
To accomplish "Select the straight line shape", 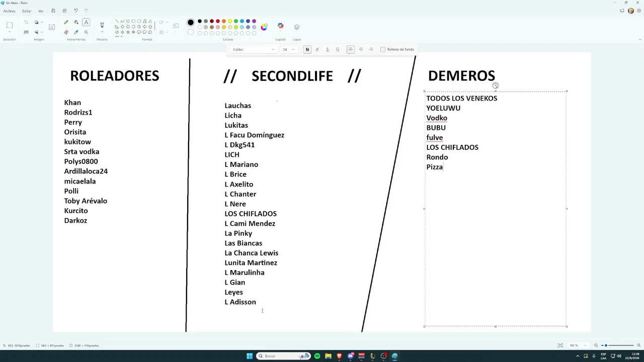I will point(117,21).
